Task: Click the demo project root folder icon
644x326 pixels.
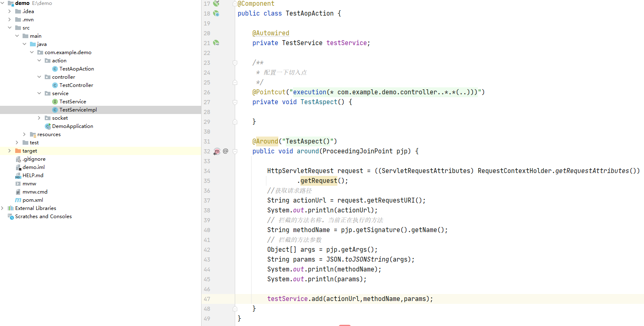Action: (11, 3)
